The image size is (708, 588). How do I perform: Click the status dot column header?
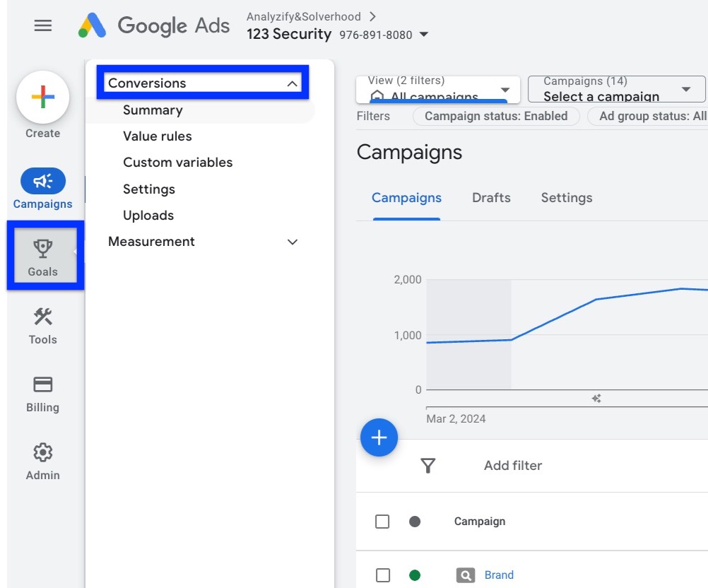tap(415, 522)
